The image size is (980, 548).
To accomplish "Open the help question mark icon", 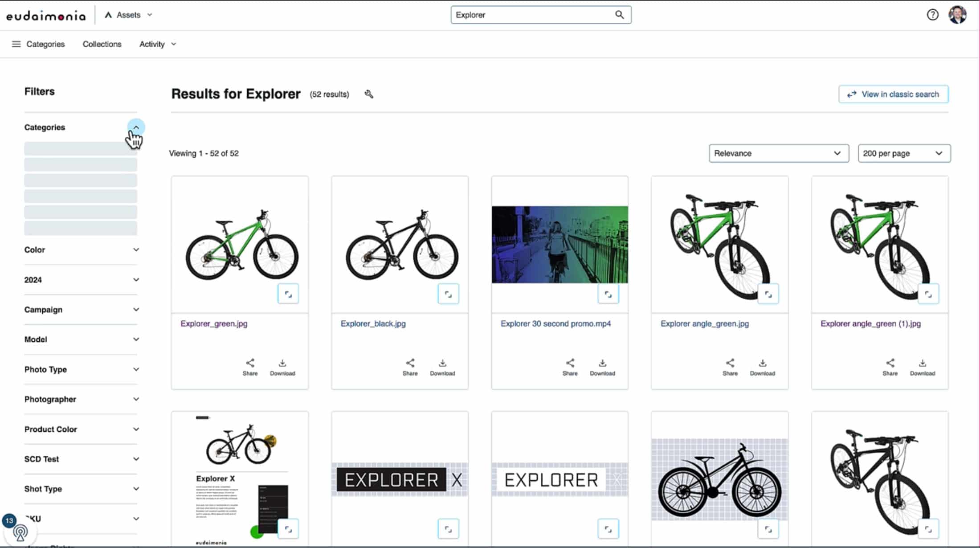I will pyautogui.click(x=932, y=15).
